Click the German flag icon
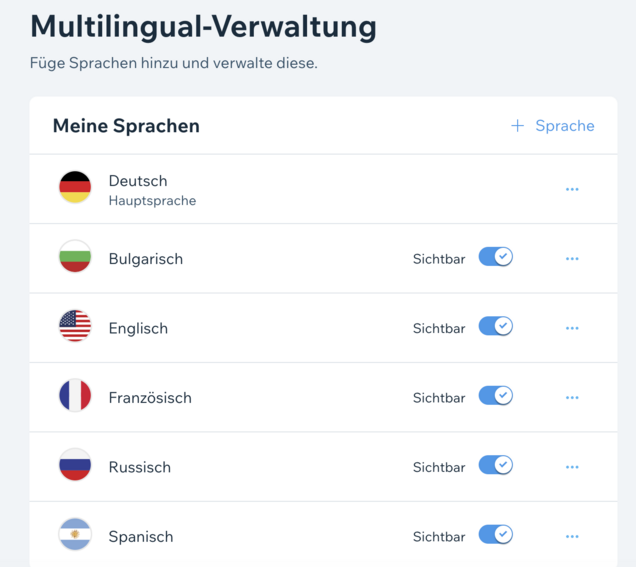The width and height of the screenshot is (636, 567). (x=75, y=187)
